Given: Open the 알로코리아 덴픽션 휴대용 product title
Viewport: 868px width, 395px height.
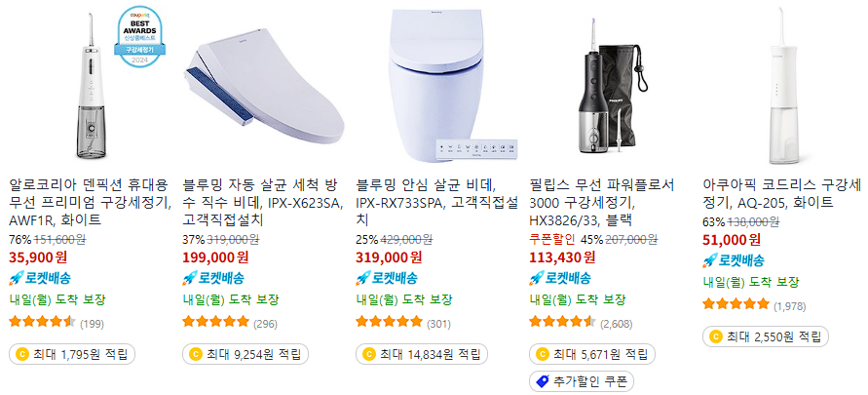Looking at the screenshot, I should [x=91, y=202].
